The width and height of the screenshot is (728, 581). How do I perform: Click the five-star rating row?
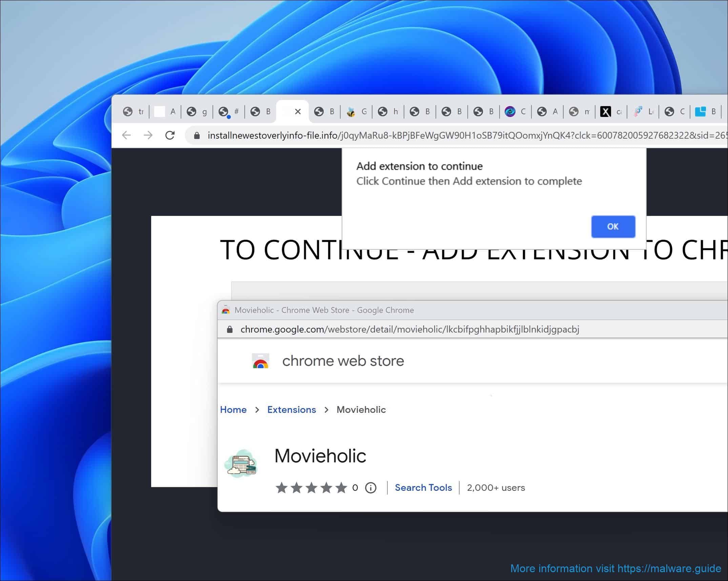(x=311, y=488)
